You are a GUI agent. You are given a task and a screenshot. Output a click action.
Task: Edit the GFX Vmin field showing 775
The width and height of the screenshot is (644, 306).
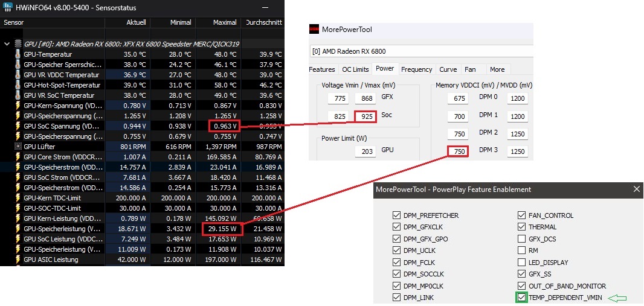(x=339, y=98)
